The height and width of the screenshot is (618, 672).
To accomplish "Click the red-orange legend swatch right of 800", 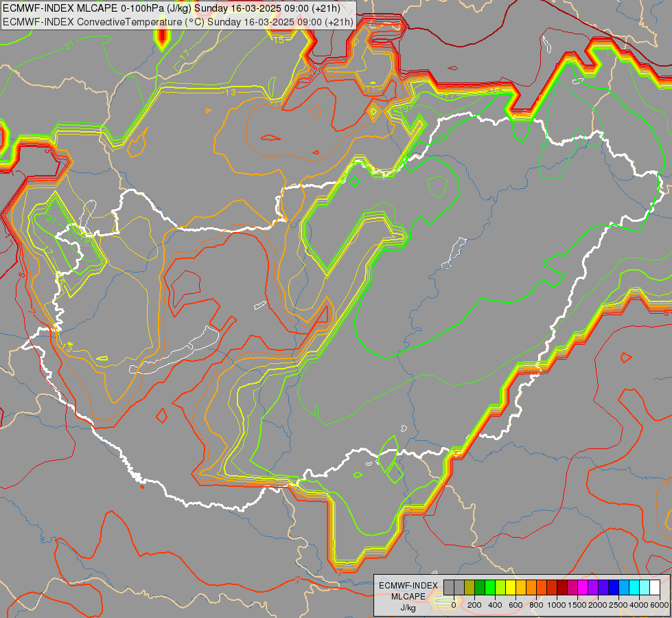I will coord(542,587).
